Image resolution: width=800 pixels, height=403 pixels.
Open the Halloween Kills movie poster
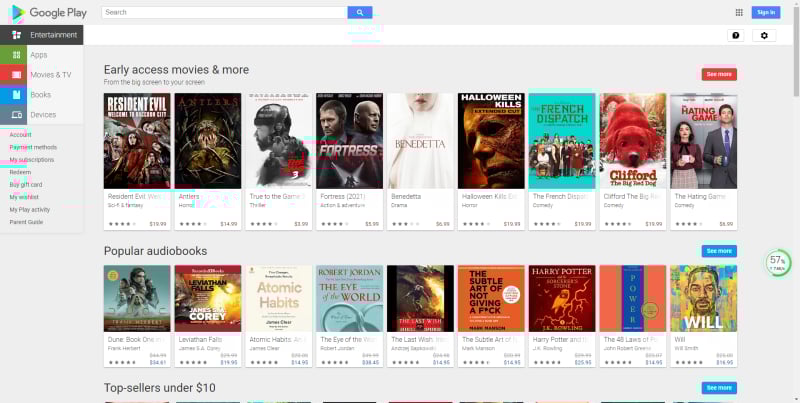coord(491,141)
